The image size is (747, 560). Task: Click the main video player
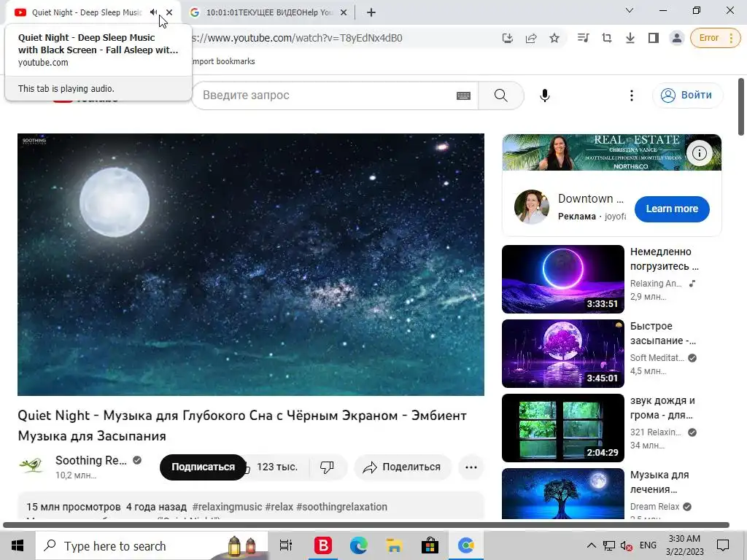coord(251,264)
